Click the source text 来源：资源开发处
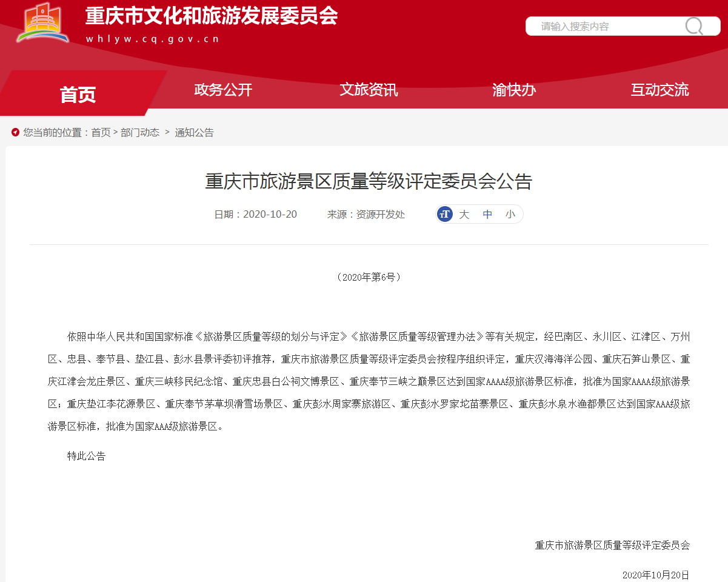The image size is (728, 582). 366,214
